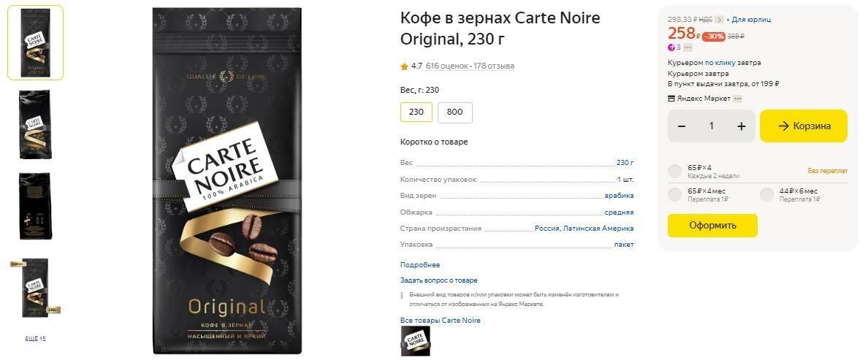Choose the 44₽×6 мес installment option
The height and width of the screenshot is (360, 868).
click(x=766, y=195)
